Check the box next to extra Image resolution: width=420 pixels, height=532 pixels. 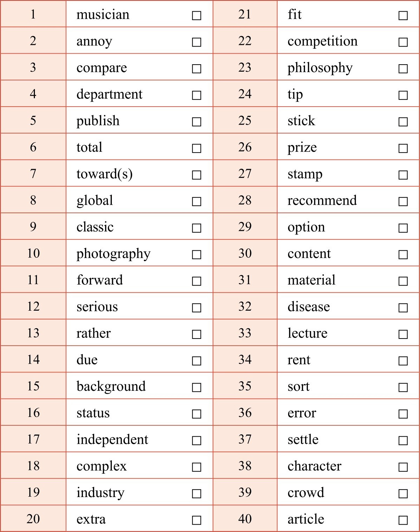click(x=196, y=520)
